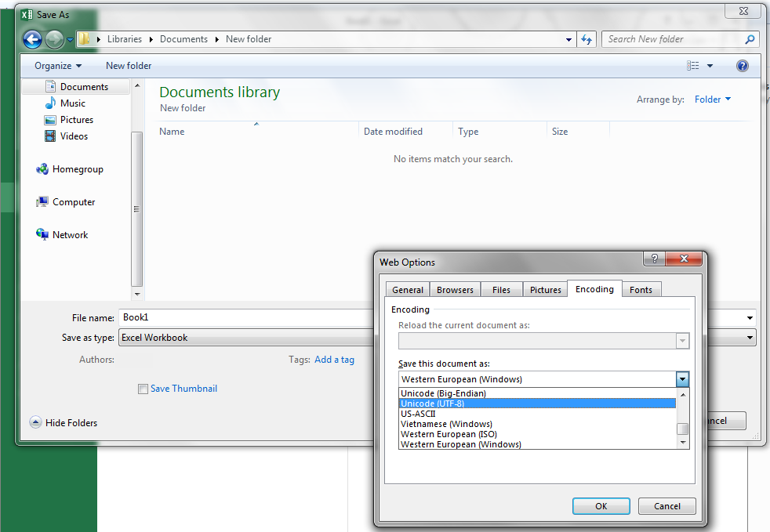Enable the Save Thumbnail checkbox
The image size is (770, 532).
tap(143, 389)
